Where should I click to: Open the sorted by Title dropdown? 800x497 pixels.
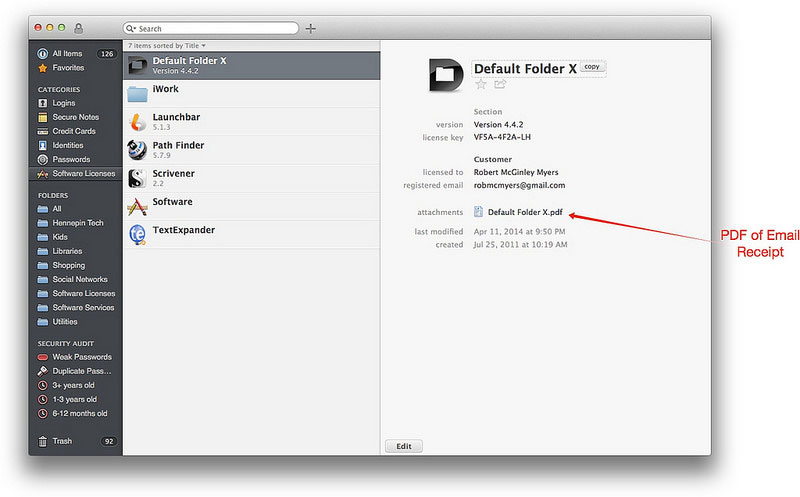(167, 45)
